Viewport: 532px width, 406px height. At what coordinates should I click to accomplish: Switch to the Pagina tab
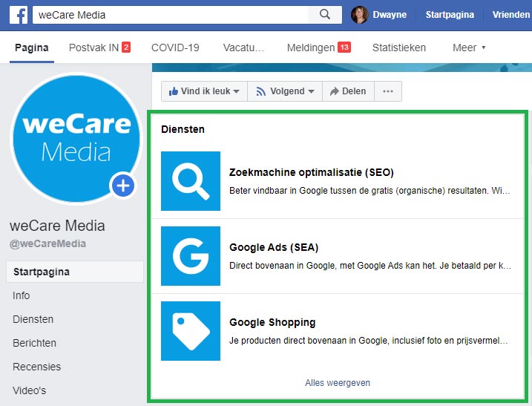click(x=32, y=48)
